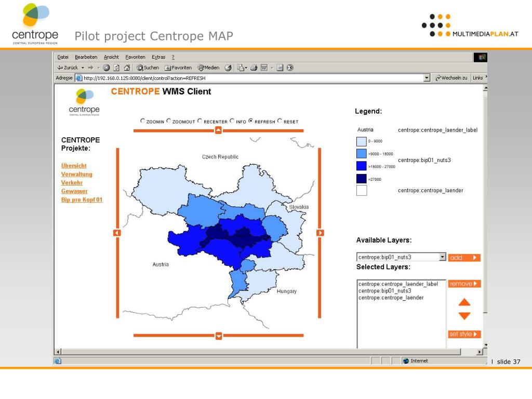Move selected layer down with orange triangle
532x399 pixels.
pos(464,316)
